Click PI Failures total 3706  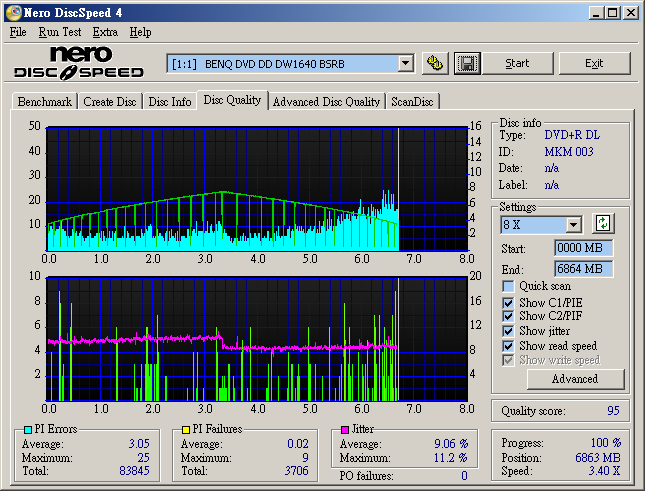coord(297,470)
